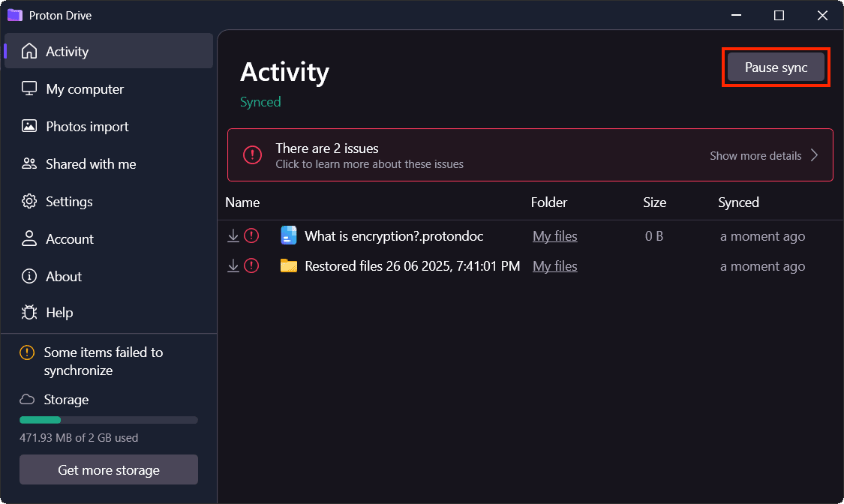Minimize the Proton Drive window

pos(737,15)
